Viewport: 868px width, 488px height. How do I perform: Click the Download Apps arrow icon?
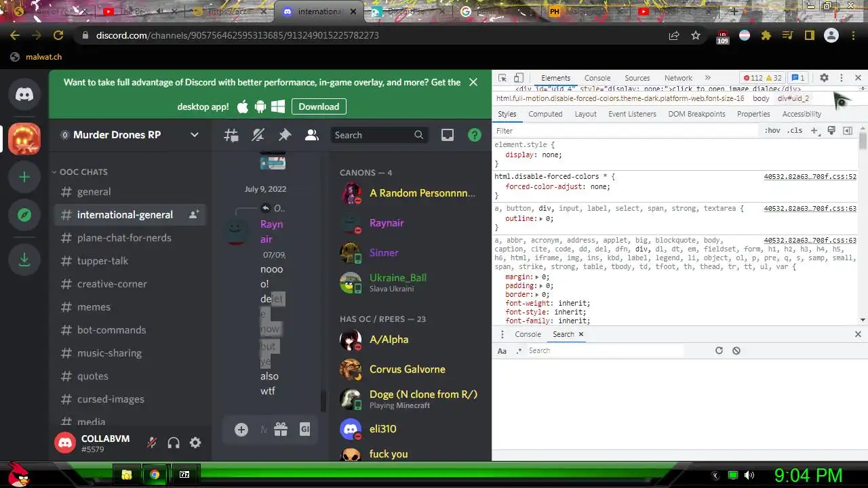pos(24,259)
